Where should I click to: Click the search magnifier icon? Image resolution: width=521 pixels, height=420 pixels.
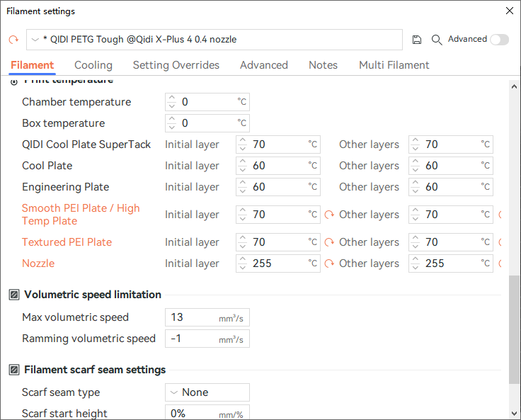pos(437,40)
